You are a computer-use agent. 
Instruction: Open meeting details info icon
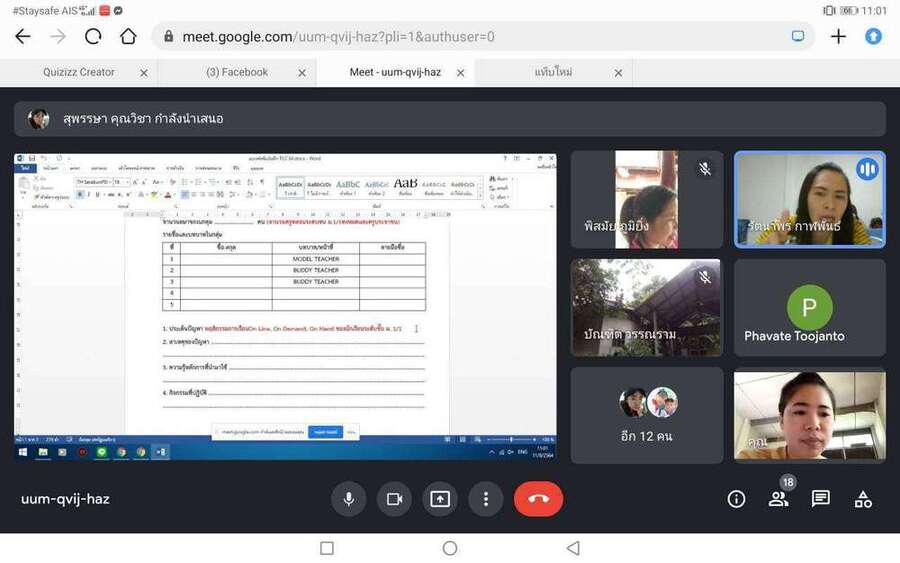tap(736, 499)
